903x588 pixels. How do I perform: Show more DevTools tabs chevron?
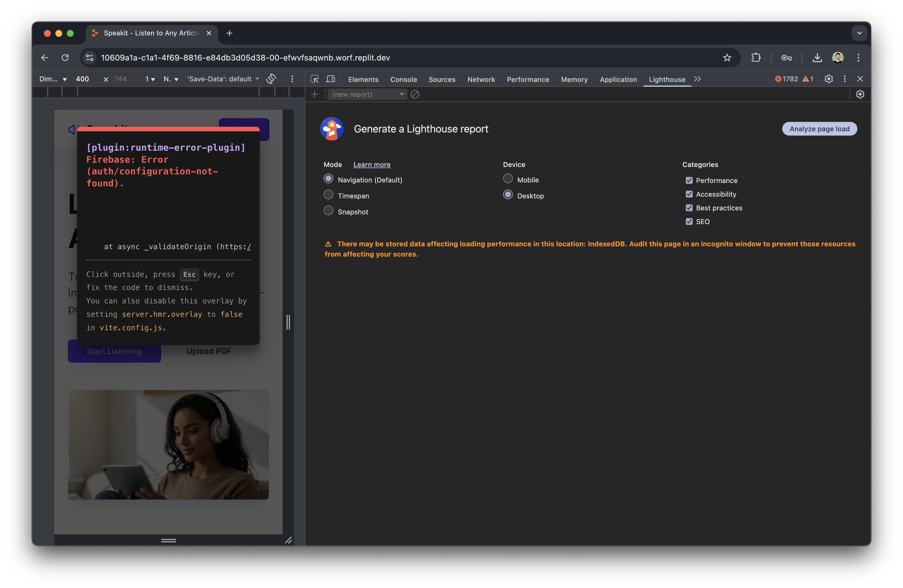[697, 79]
